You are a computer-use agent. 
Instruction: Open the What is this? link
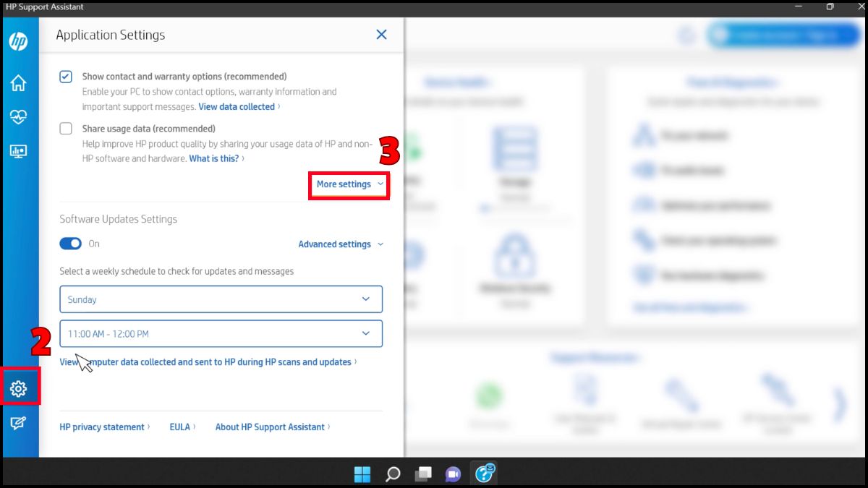click(x=216, y=158)
